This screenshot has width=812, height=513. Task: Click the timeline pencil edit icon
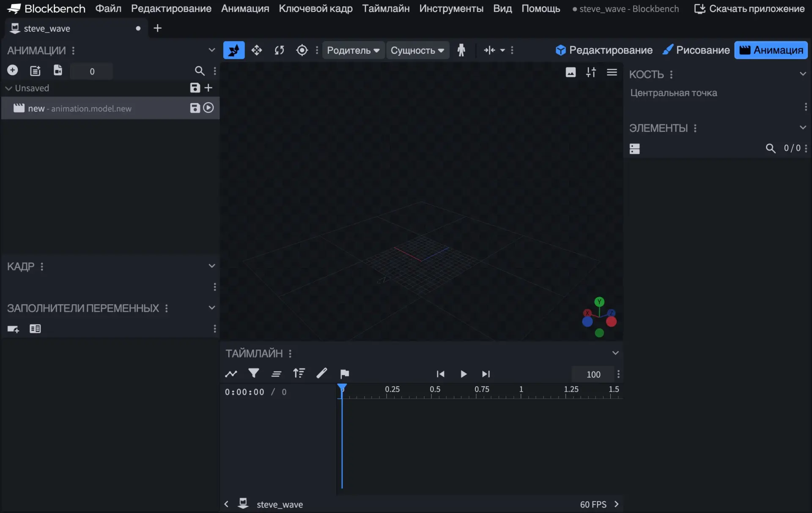click(x=322, y=374)
